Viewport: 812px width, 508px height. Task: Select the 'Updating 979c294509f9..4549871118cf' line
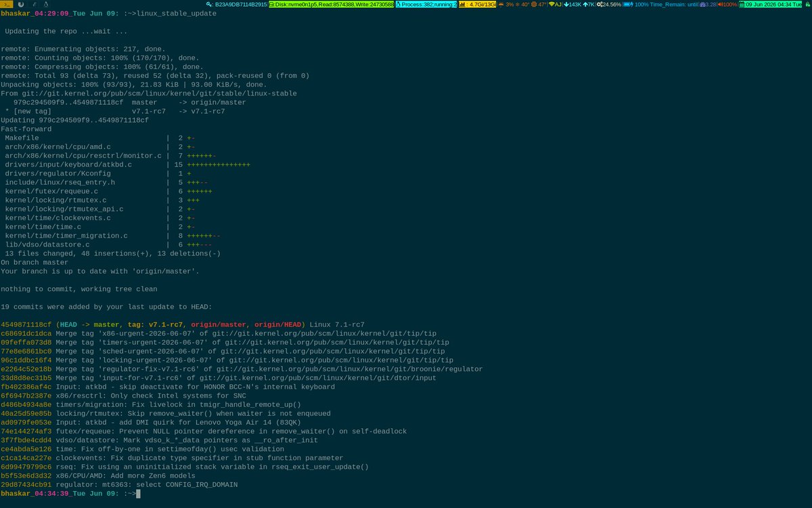(x=74, y=119)
